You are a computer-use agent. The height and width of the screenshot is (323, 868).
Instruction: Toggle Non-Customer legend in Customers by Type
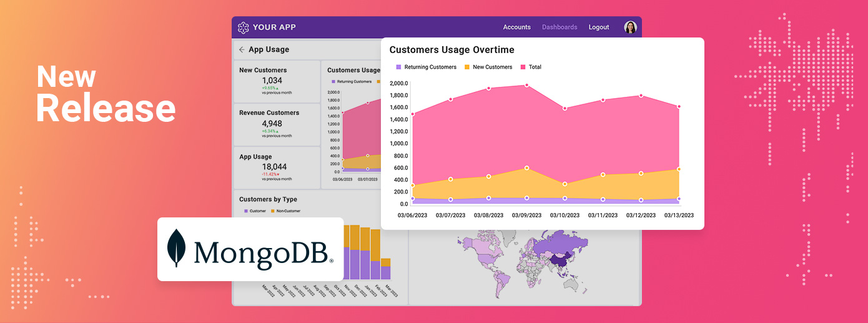[285, 211]
